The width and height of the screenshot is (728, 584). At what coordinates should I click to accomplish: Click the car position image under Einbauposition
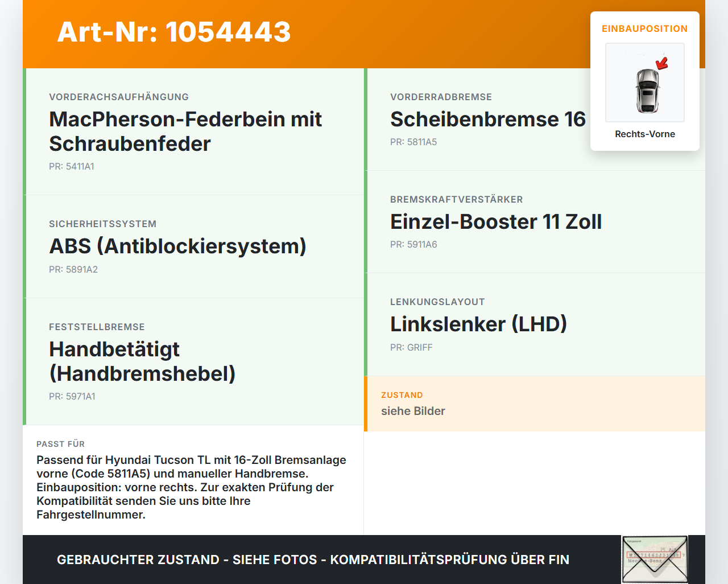pos(645,83)
